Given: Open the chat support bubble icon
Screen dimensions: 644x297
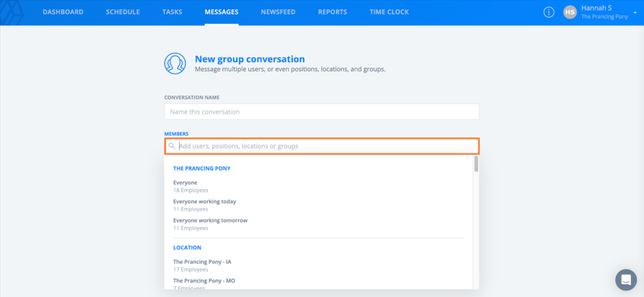Looking at the screenshot, I should [x=626, y=280].
